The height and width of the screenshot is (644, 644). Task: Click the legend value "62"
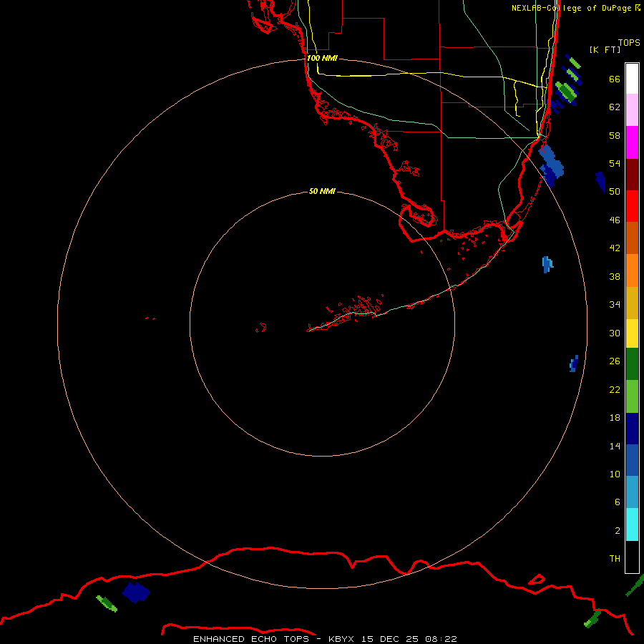[x=615, y=107]
